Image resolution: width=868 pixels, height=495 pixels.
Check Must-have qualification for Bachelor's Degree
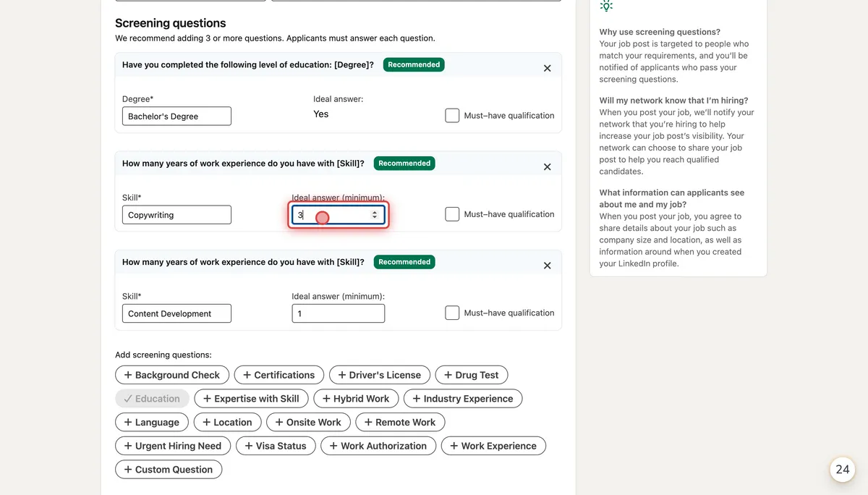coord(452,116)
